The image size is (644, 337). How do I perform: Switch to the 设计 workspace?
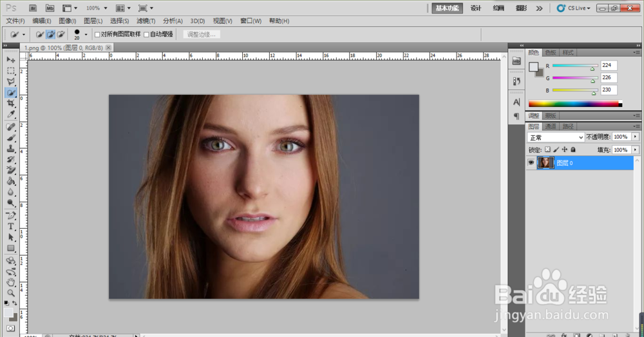476,8
